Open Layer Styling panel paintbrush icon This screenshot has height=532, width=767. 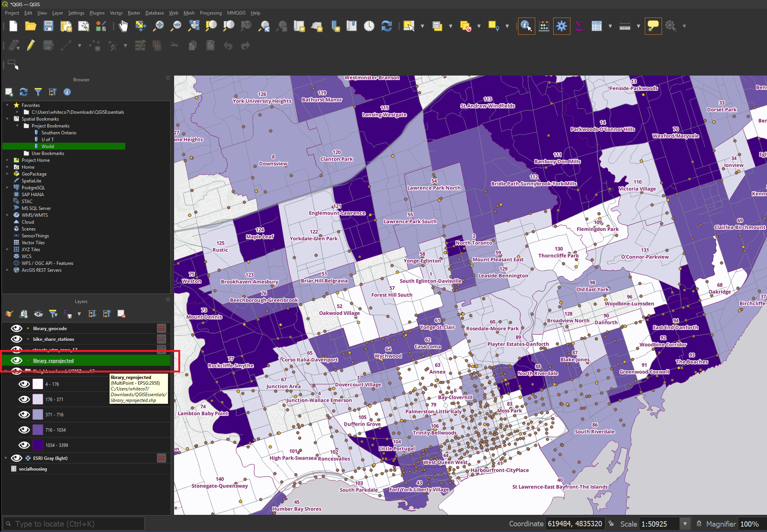pyautogui.click(x=9, y=314)
